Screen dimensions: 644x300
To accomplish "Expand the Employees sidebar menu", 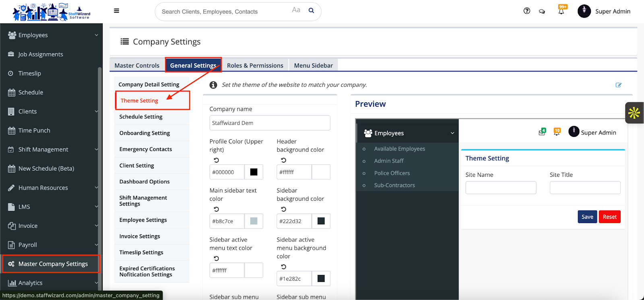I will (x=53, y=35).
